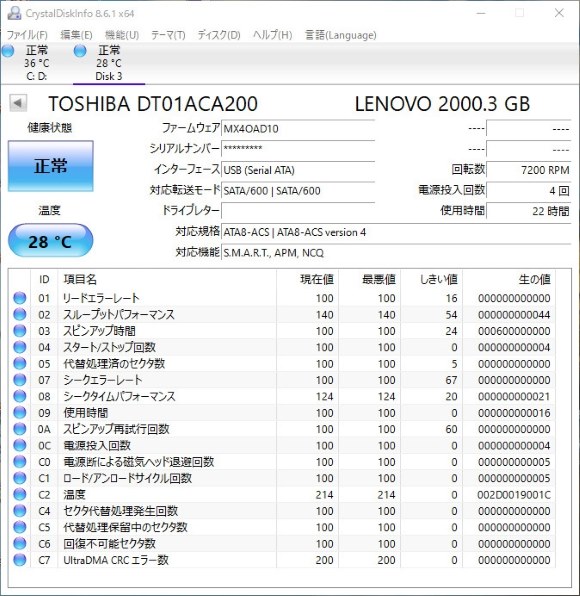
Task: Click status orb for ID 01 リードエラーレート
Action: point(20,298)
